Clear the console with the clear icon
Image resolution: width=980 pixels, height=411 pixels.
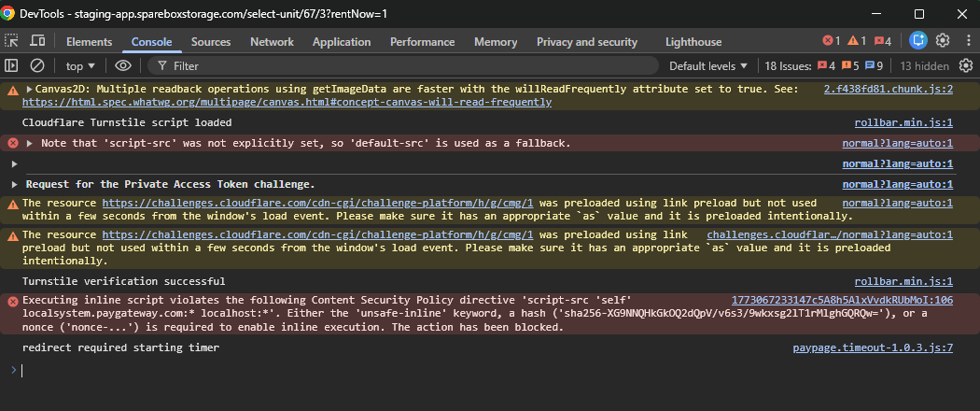pyautogui.click(x=37, y=65)
